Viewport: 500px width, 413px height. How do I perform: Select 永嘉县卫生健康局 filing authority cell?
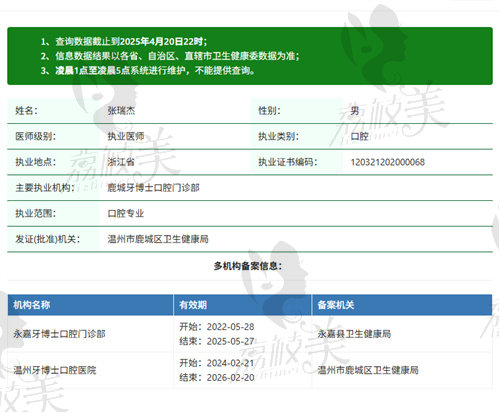tap(354, 334)
